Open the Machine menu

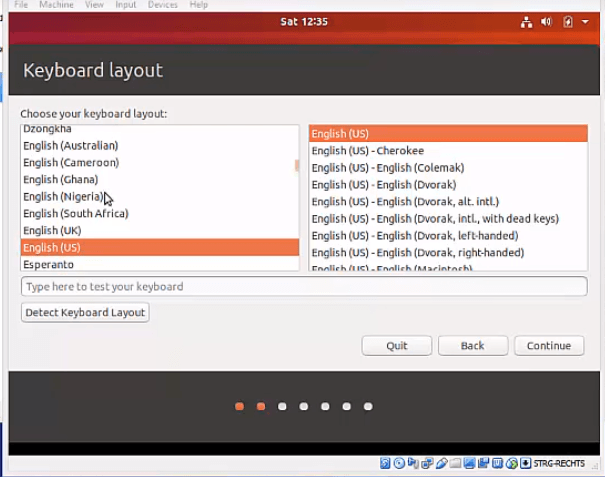tap(56, 5)
